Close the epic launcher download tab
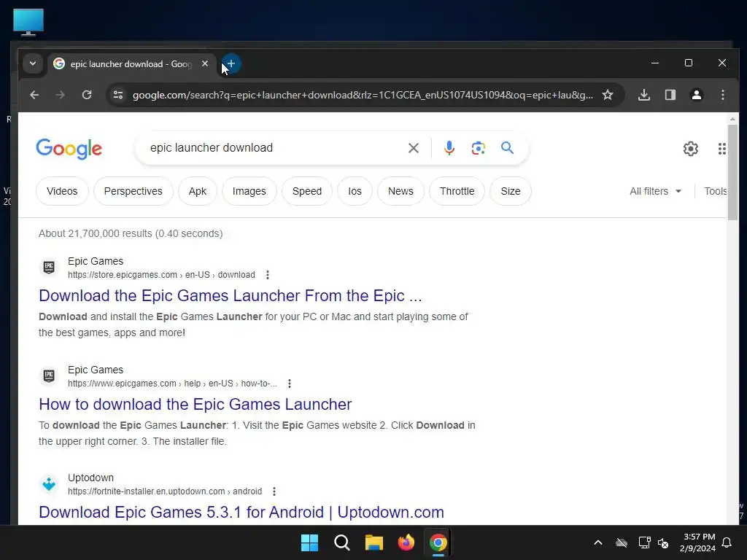This screenshot has width=747, height=560. pyautogui.click(x=205, y=64)
